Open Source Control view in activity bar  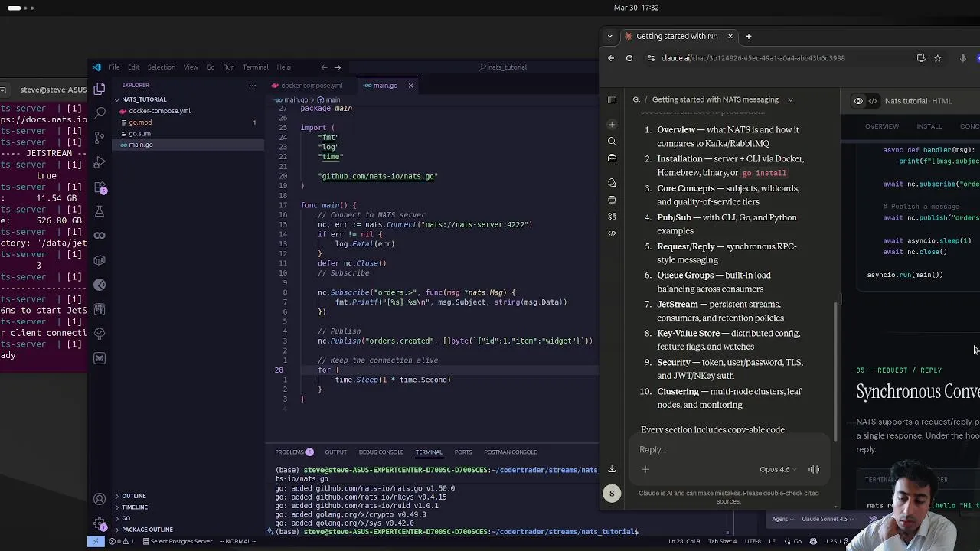pos(100,138)
